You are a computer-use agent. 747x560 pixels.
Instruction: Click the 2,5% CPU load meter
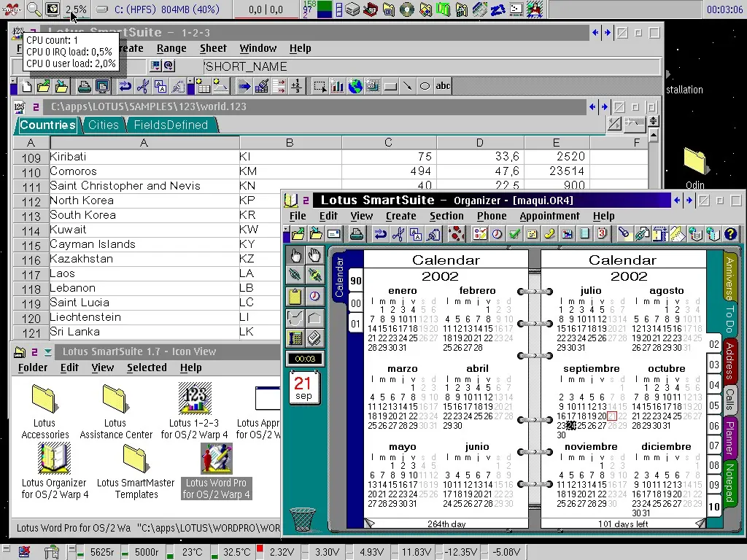point(76,9)
